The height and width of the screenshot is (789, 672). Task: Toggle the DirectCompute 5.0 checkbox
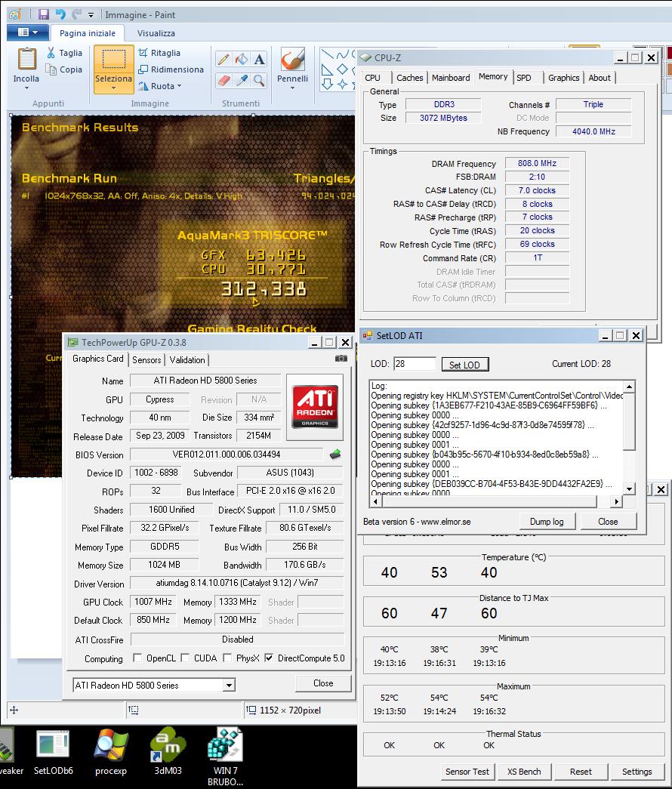click(x=269, y=658)
